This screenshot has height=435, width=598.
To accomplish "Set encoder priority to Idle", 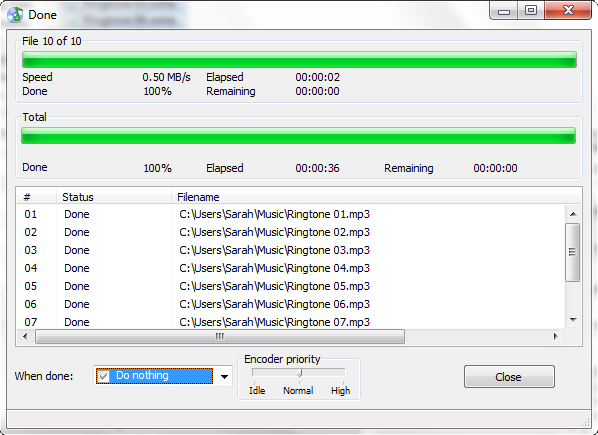I will click(257, 390).
